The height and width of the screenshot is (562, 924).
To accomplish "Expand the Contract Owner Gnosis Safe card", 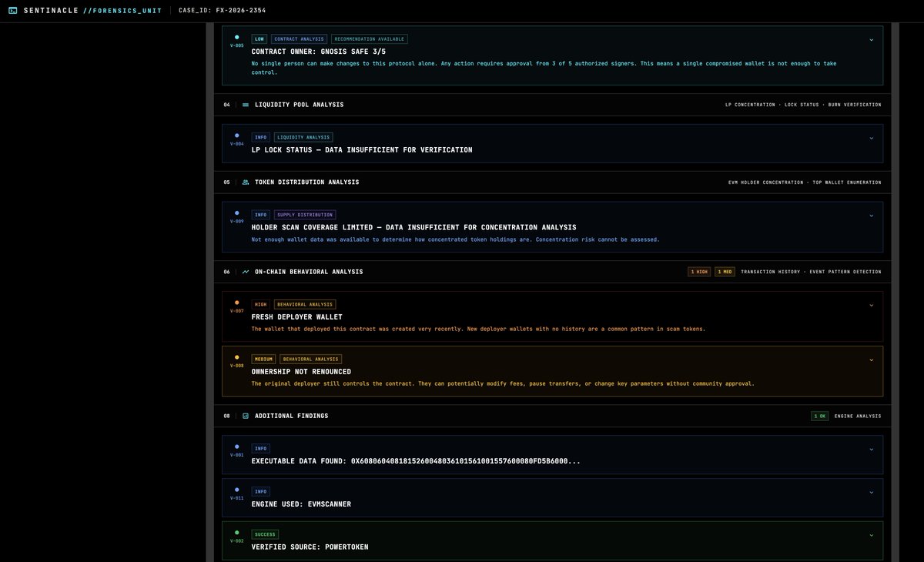I will point(872,40).
